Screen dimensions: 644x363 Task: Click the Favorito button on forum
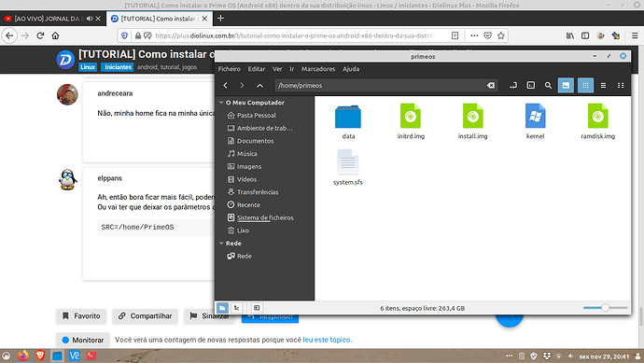click(81, 315)
